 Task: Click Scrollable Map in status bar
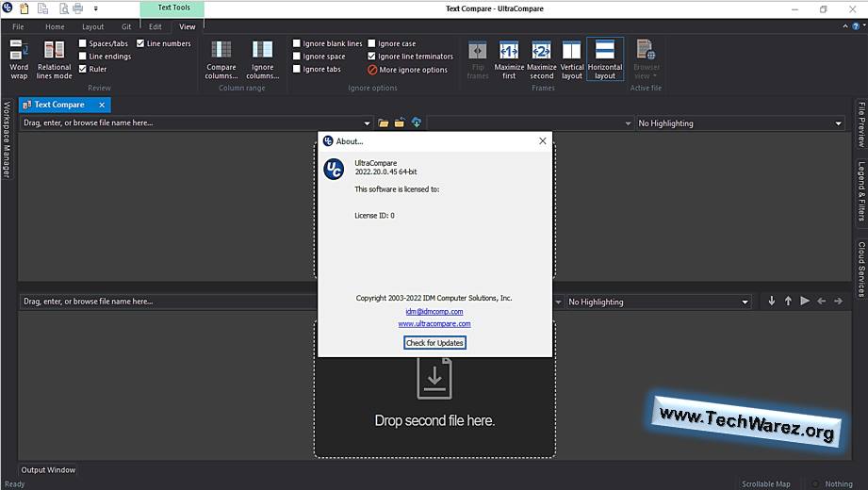(765, 484)
